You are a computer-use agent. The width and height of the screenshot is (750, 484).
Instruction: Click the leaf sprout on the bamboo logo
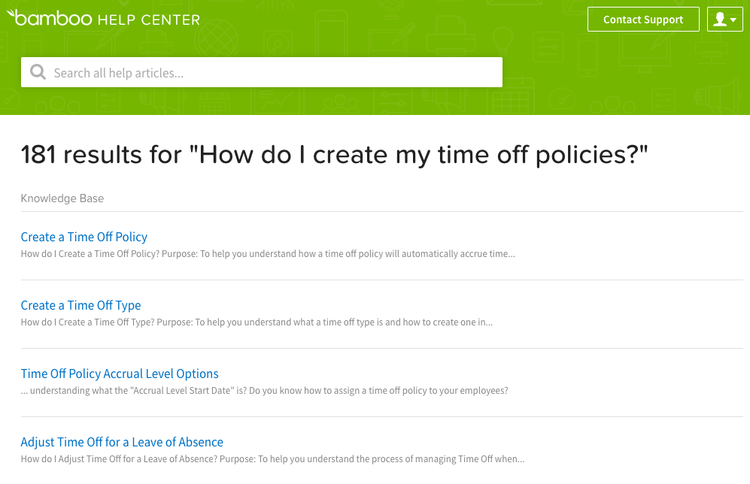click(x=11, y=14)
